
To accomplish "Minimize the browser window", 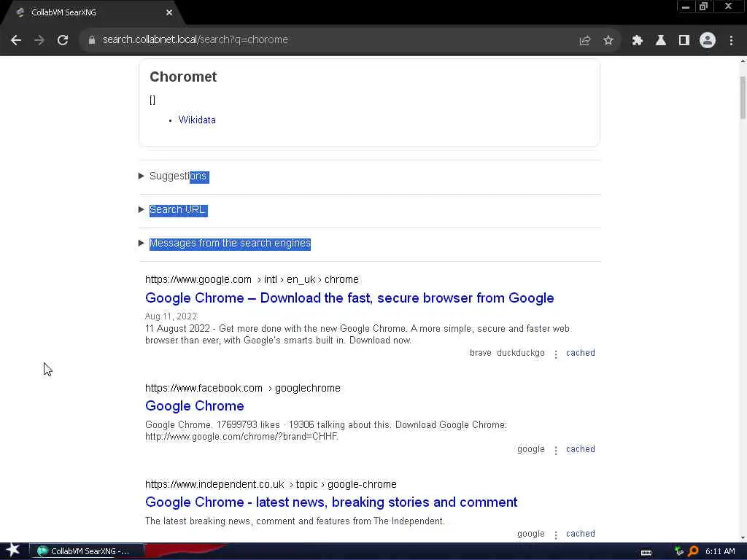I will 686,7.
